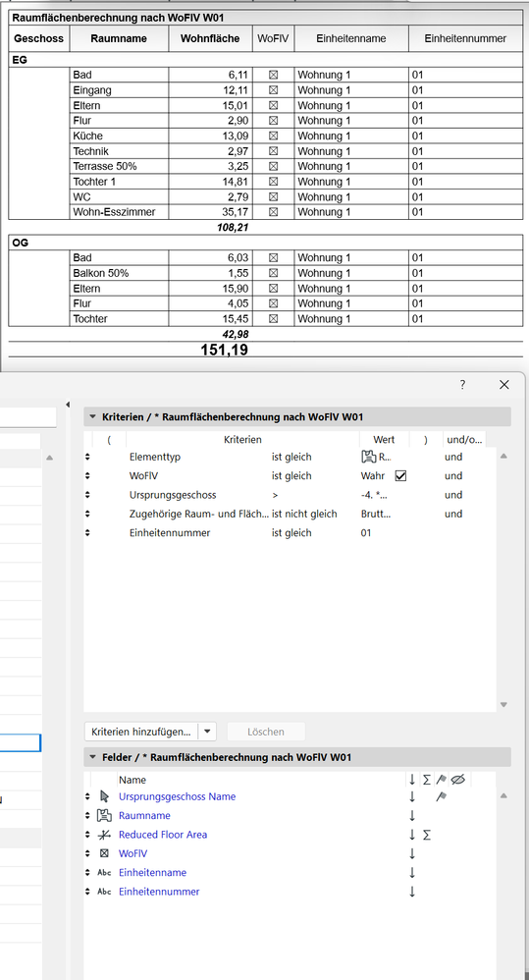Click the sort arrow for Ursprungsgeschoss Name field
The width and height of the screenshot is (529, 980).
point(412,796)
